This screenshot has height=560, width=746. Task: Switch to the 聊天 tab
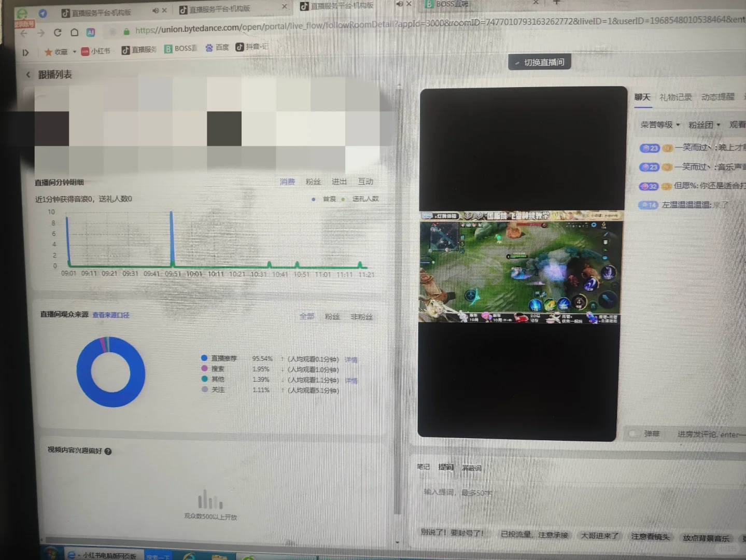642,97
